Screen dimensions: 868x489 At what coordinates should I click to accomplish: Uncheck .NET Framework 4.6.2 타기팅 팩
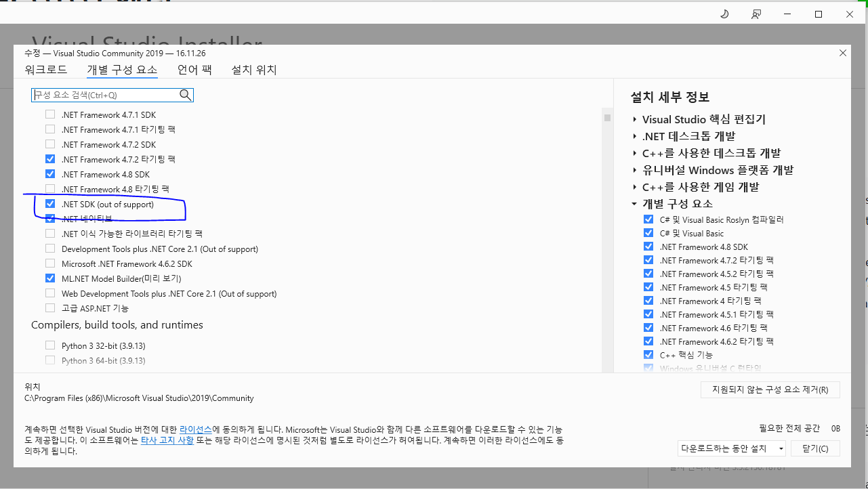[x=648, y=341]
